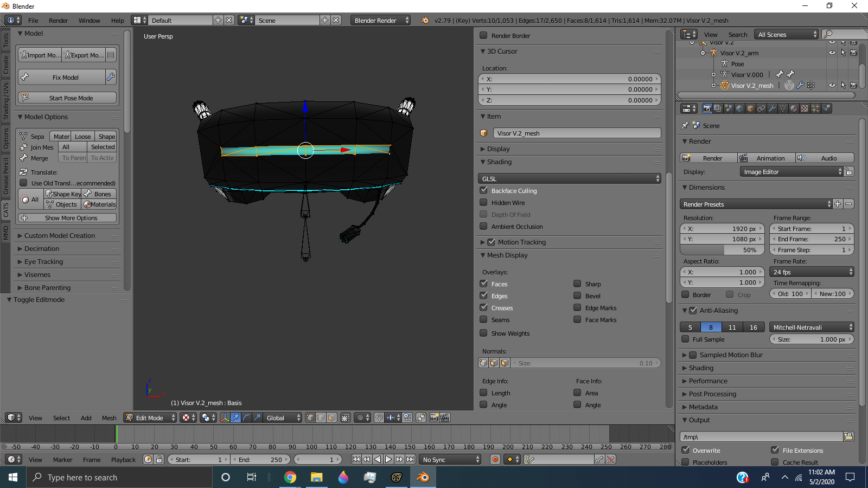Click the wrench icon beside Fix Model
The height and width of the screenshot is (488, 868).
111,77
